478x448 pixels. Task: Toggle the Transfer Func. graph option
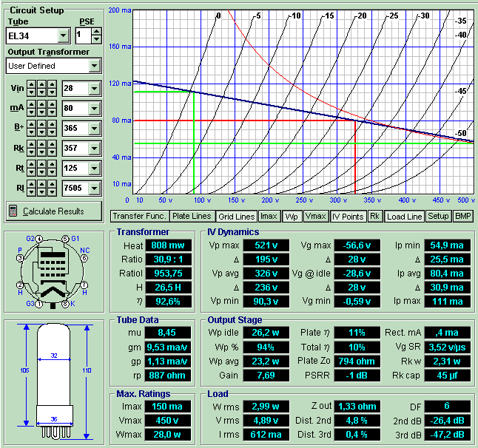pos(138,217)
